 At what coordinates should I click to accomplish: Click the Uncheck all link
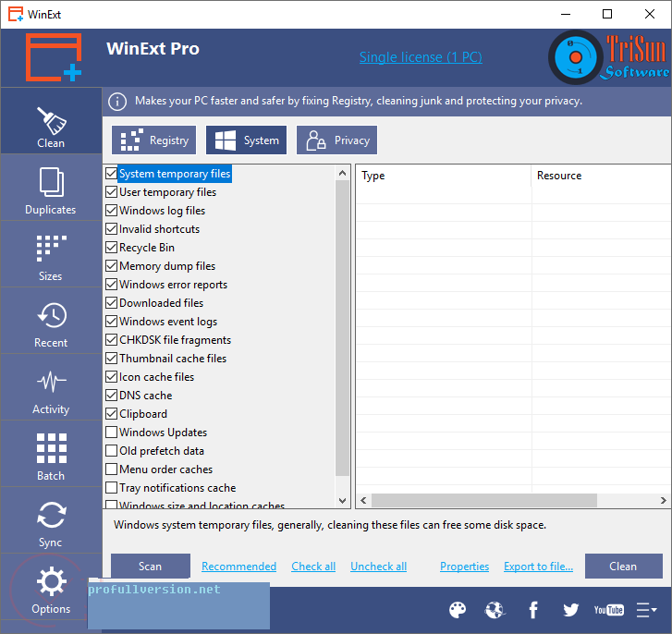click(x=378, y=567)
